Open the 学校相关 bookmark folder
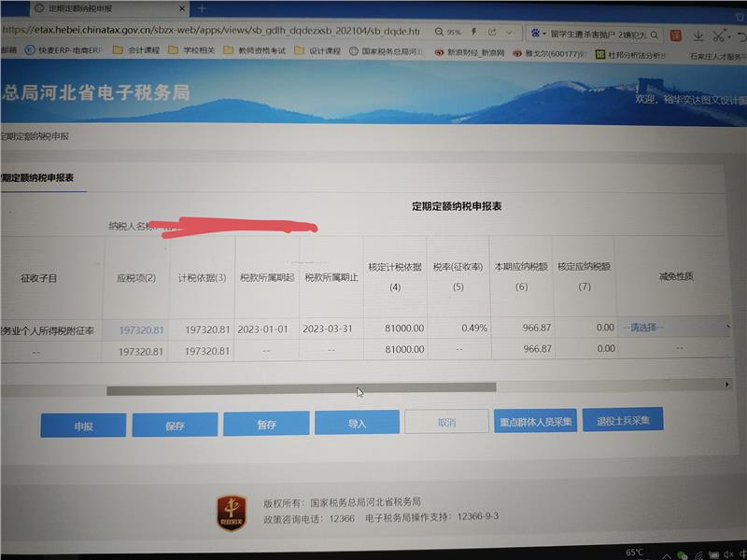 click(191, 50)
